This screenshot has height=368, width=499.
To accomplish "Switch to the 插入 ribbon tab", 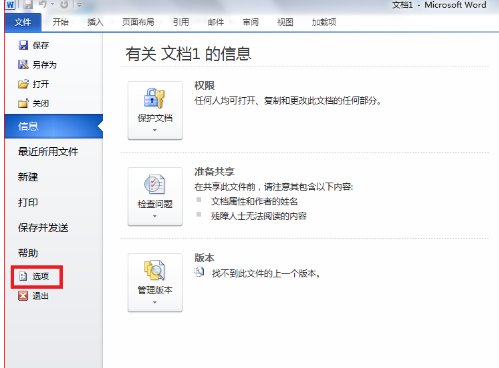I will 95,22.
